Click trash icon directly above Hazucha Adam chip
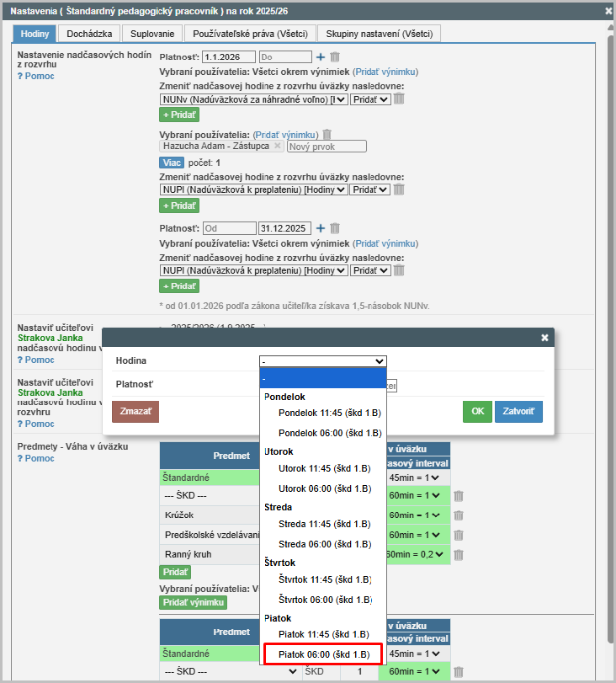The image size is (616, 683). click(x=327, y=135)
